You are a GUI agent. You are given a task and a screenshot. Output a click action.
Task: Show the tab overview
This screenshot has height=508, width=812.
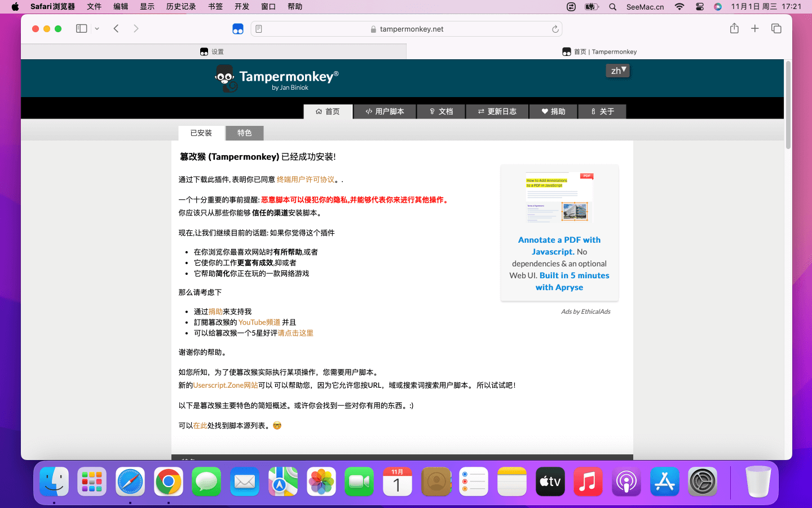coord(776,29)
